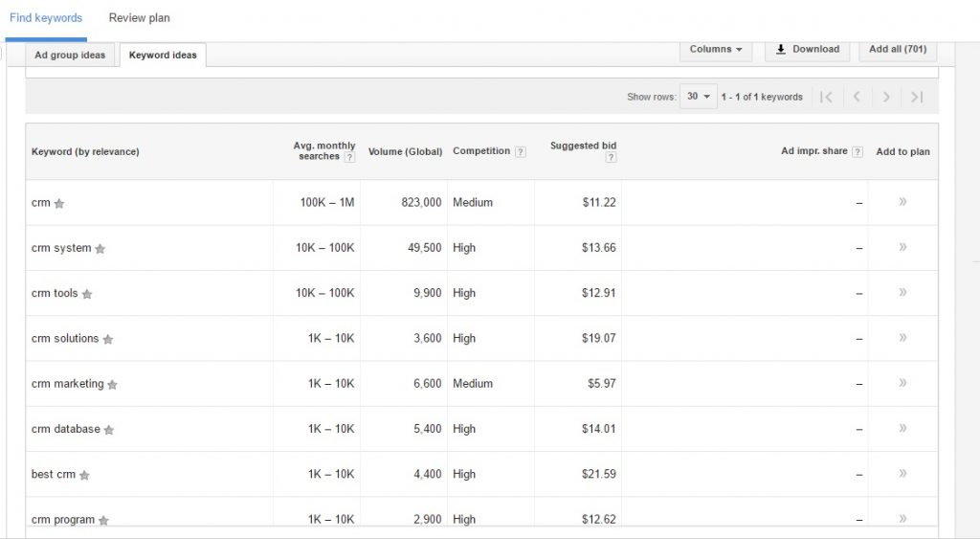The width and height of the screenshot is (980, 539).
Task: Open Suggested bid help question mark
Action: point(611,157)
